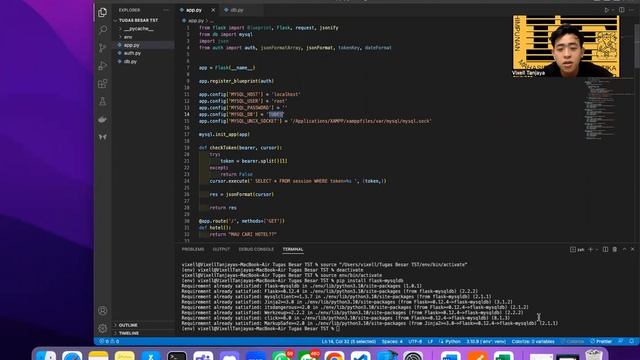640x360 pixels.
Task: Open run options dropdown beside play button
Action: click(613, 10)
